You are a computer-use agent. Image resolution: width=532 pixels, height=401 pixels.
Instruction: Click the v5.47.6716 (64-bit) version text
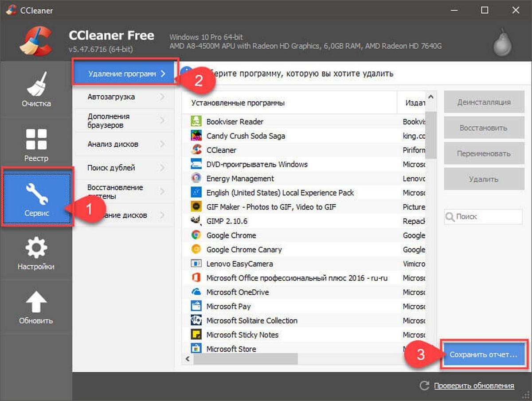(101, 49)
